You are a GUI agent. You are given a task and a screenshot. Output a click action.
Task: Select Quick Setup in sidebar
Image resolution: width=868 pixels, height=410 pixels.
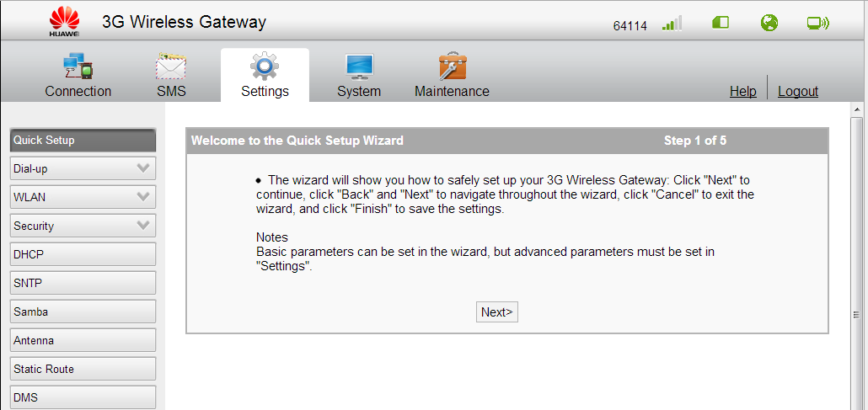click(x=83, y=140)
